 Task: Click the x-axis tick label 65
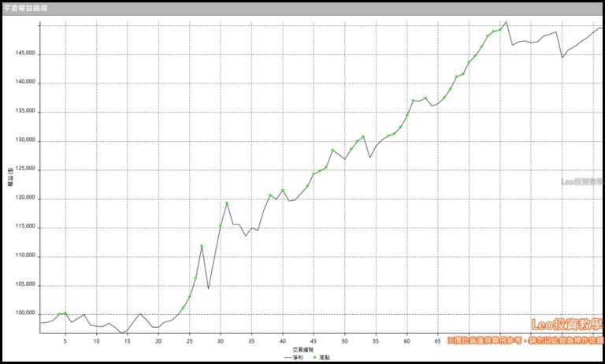(x=438, y=340)
